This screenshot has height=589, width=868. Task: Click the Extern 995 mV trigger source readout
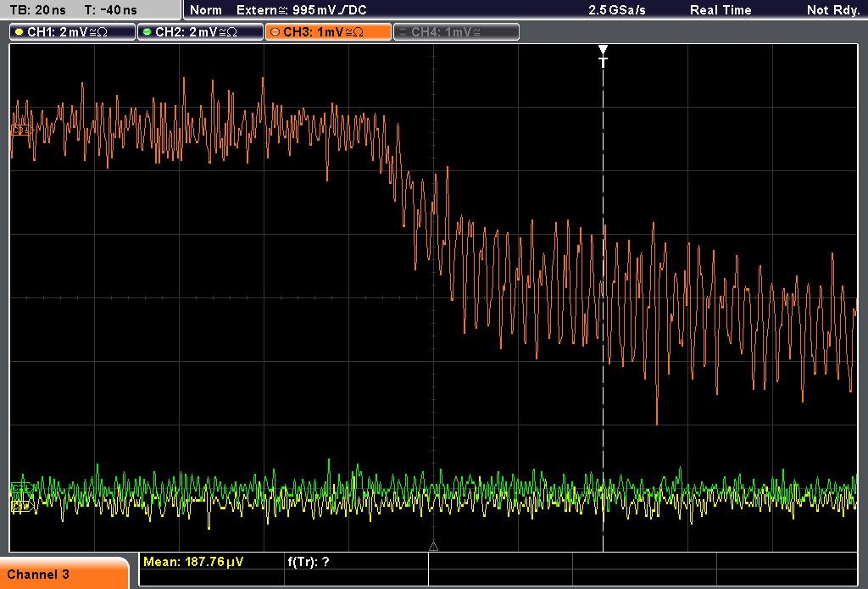coord(301,10)
